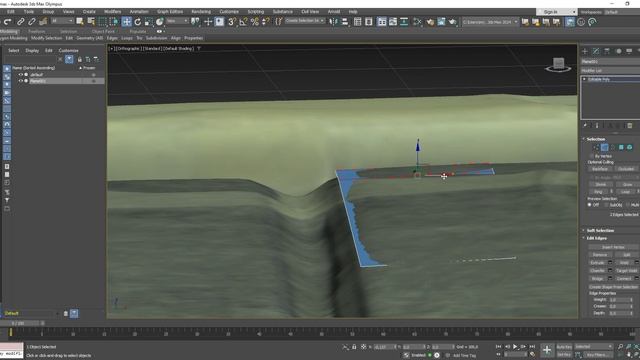This screenshot has height=360, width=640.
Task: Click the Chamfer button
Action: click(x=598, y=271)
